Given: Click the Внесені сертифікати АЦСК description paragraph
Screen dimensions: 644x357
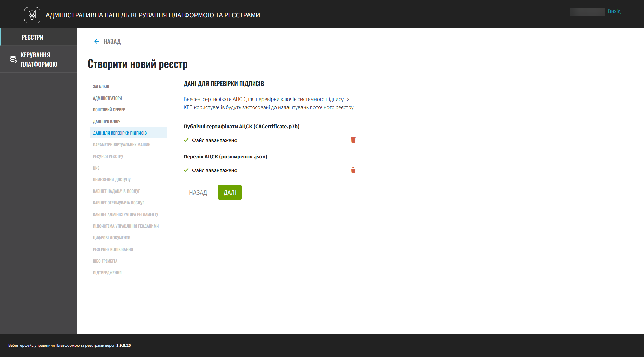Looking at the screenshot, I should [269, 103].
